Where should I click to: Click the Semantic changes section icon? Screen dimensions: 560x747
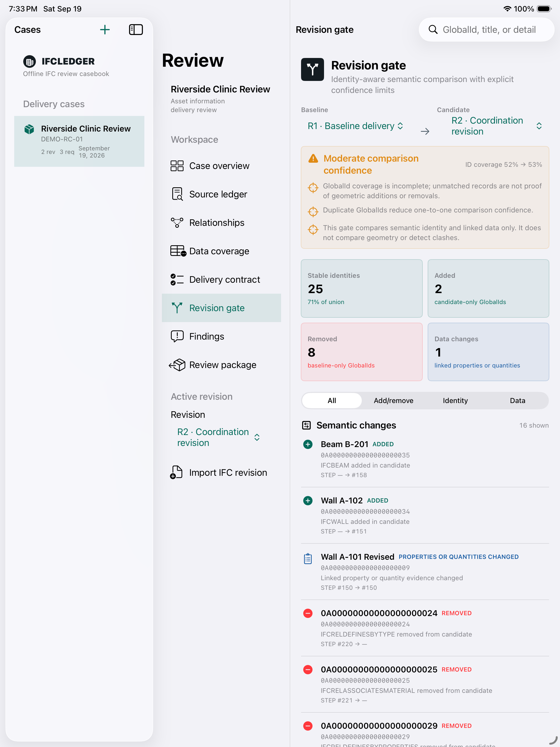[x=306, y=425]
